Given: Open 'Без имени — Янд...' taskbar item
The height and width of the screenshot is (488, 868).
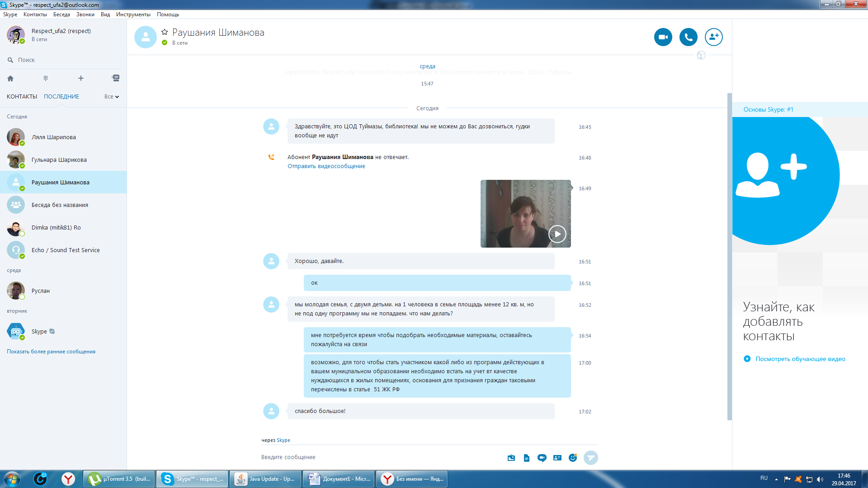Looking at the screenshot, I should 412,479.
